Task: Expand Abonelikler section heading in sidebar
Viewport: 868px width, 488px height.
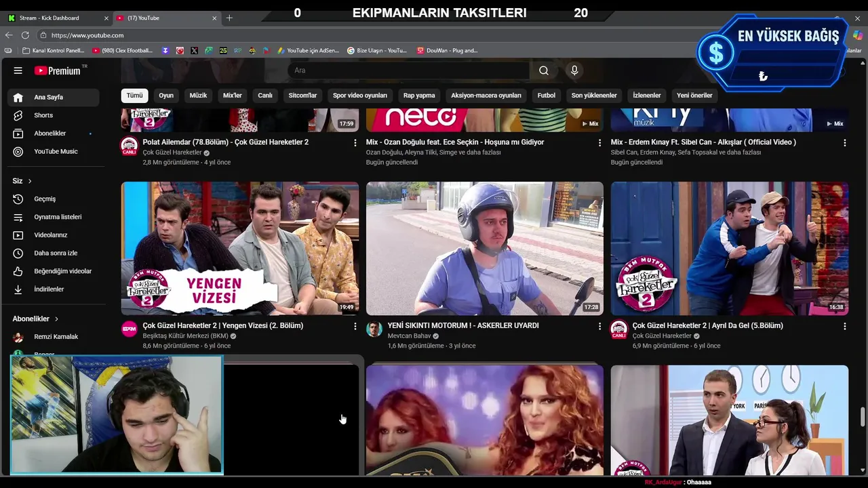Action: pos(35,319)
